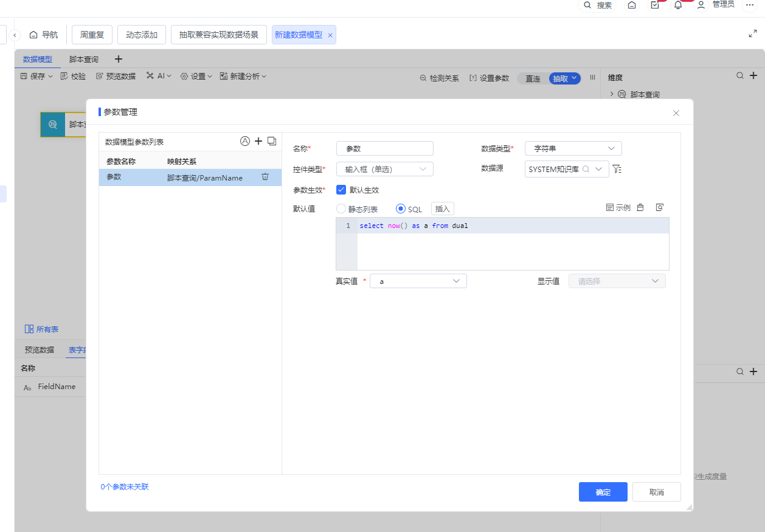Add a new parameter with the plus icon
The height and width of the screenshot is (532, 765).
[x=258, y=141]
